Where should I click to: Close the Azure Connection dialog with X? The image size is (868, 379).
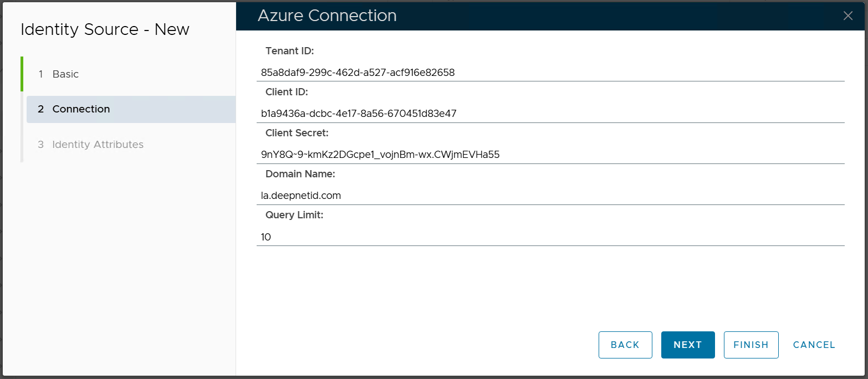(x=847, y=16)
